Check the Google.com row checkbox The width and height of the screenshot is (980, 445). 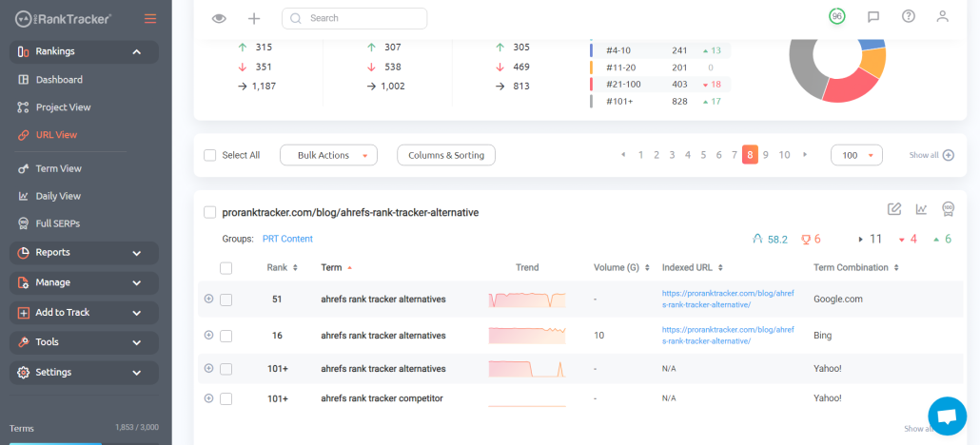(x=225, y=300)
